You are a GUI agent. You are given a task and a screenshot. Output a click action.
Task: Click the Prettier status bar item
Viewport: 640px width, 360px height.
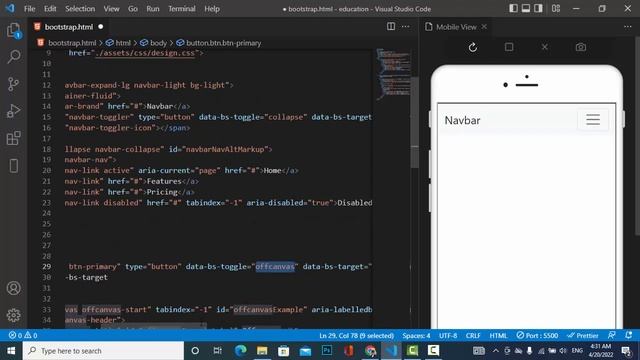click(583, 336)
